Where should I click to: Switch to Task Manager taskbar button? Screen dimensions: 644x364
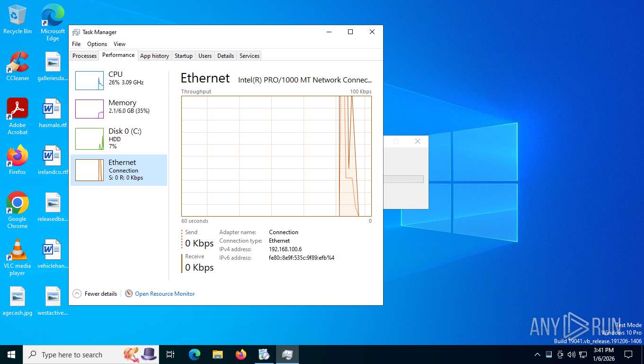click(x=287, y=355)
